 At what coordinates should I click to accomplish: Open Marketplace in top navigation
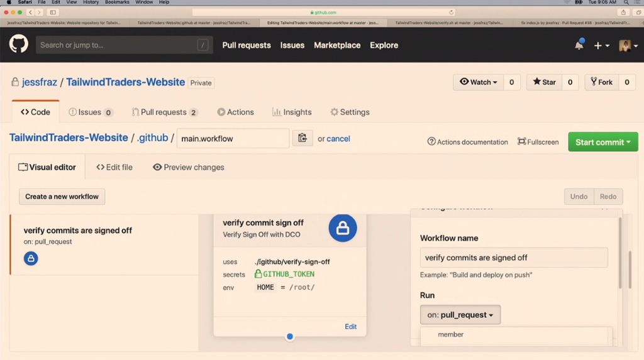click(x=337, y=45)
